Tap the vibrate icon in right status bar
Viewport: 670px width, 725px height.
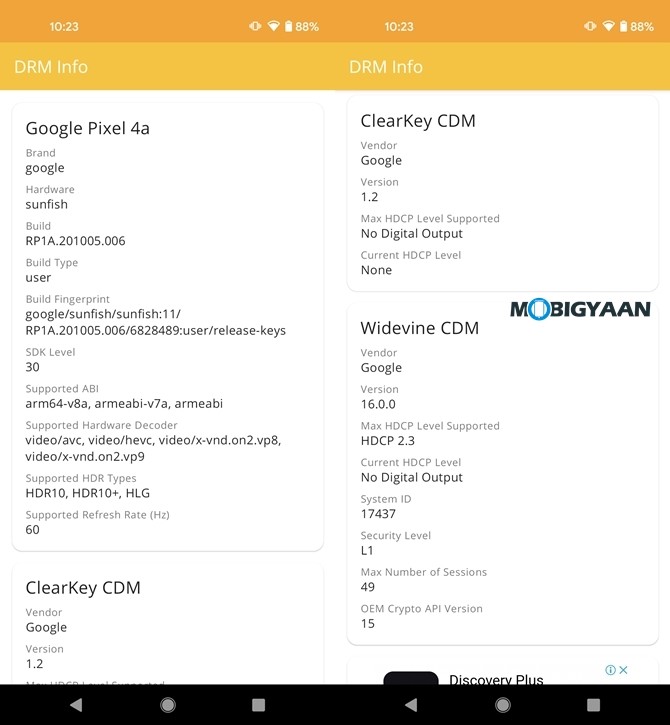click(x=590, y=26)
